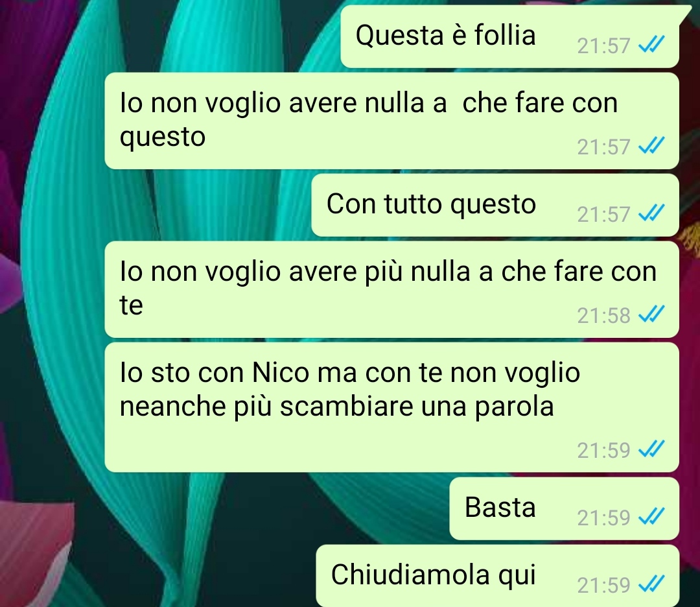700x607 pixels.
Task: Select the "Questa è follia" message bubble
Action: click(x=510, y=36)
